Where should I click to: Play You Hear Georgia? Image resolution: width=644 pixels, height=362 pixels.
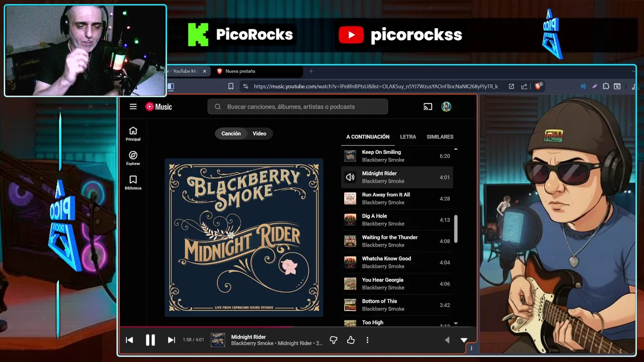click(x=397, y=284)
